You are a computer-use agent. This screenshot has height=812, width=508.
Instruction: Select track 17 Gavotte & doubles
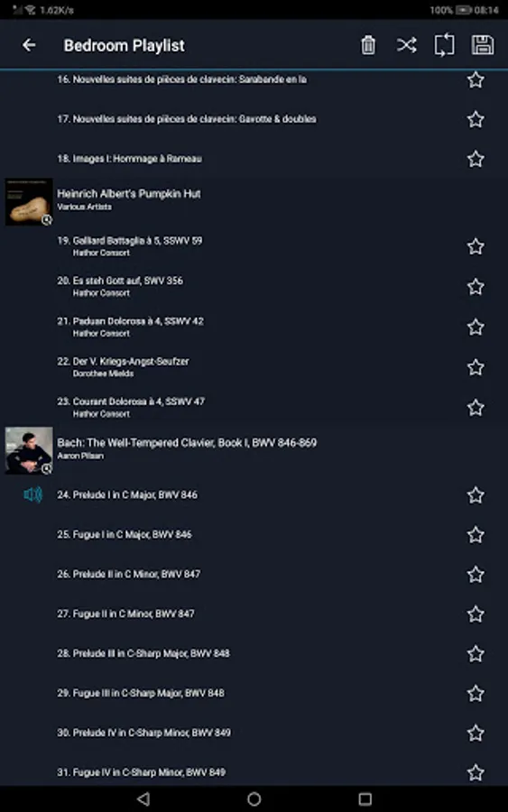[254, 119]
